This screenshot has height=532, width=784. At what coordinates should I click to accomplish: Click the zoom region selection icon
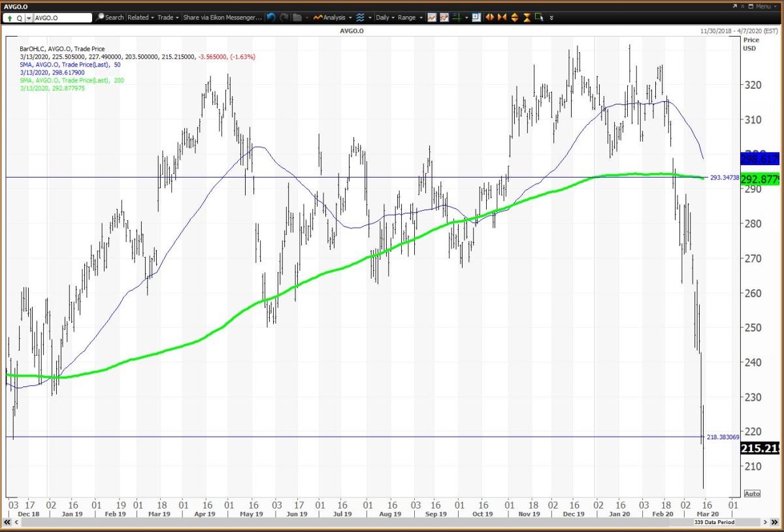540,18
